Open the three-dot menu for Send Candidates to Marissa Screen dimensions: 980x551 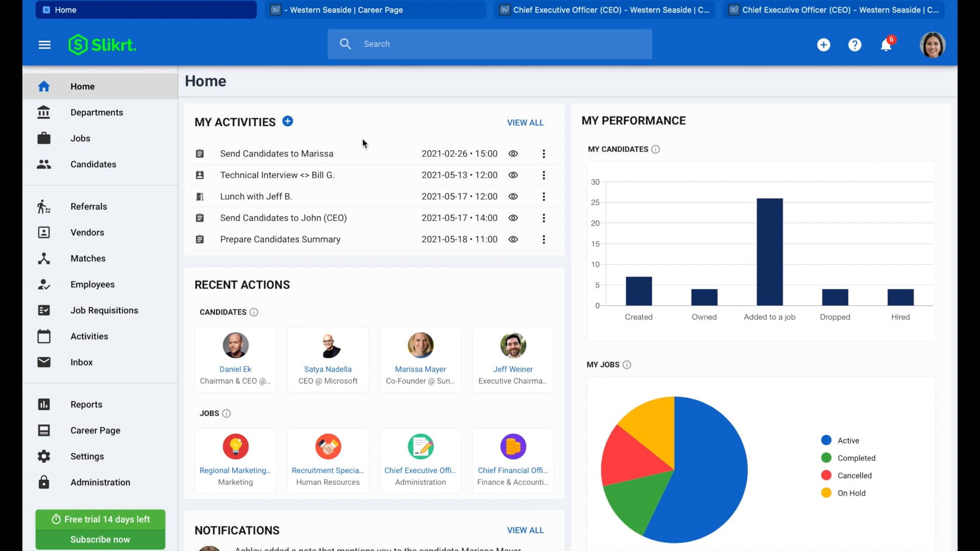(544, 154)
